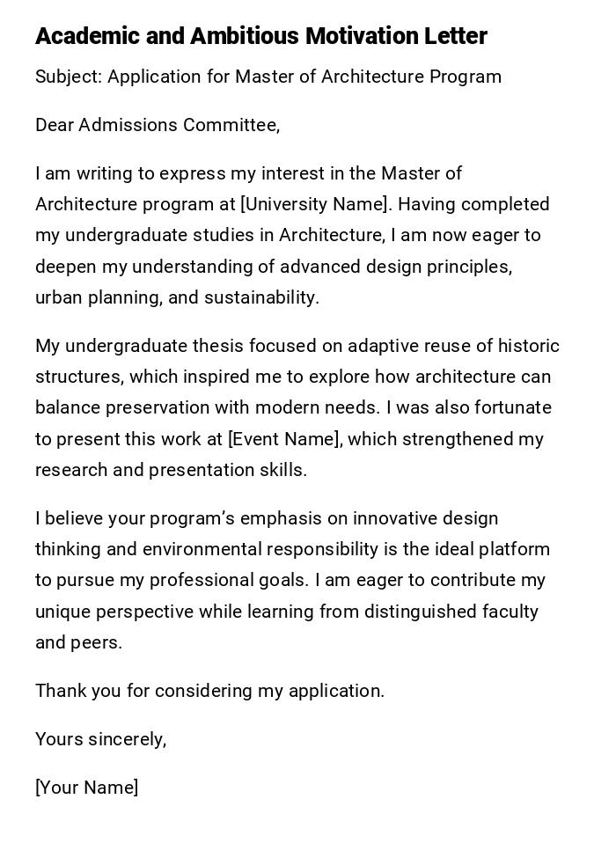616x843 pixels.
Task: Click the "Dear Admissions Committee," greeting
Action: [x=158, y=125]
